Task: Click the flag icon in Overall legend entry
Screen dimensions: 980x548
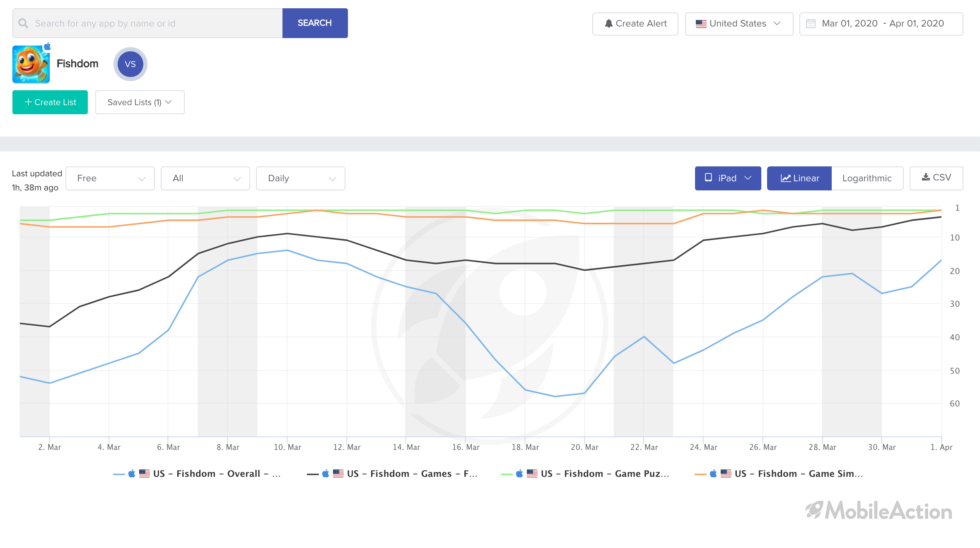Action: [145, 473]
